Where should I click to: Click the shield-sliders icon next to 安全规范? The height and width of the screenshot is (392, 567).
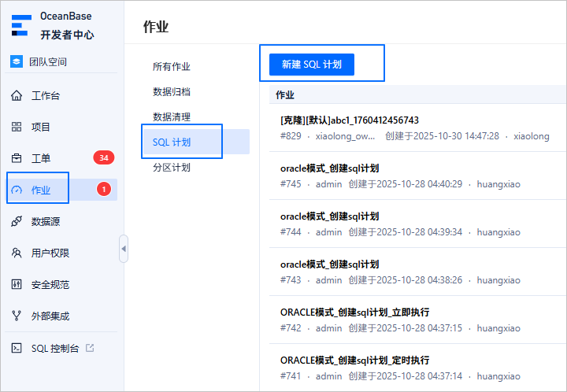pos(17,284)
